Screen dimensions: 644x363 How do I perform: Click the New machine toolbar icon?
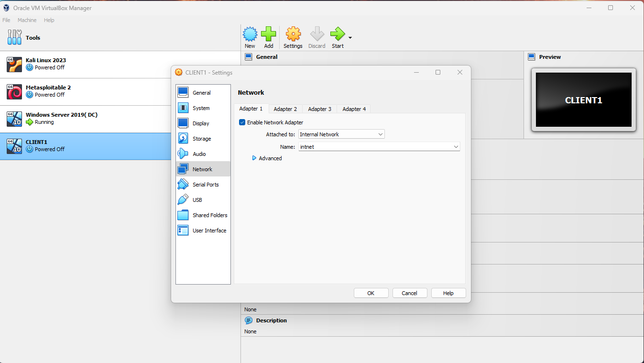pyautogui.click(x=250, y=34)
